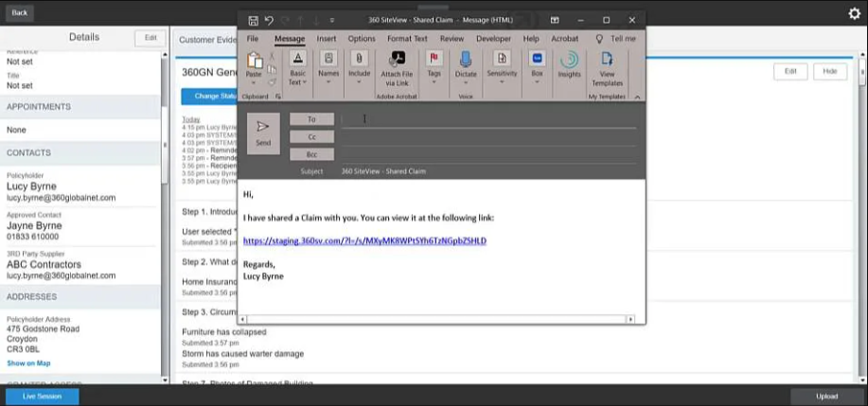Focus the To address field
Viewport: 868px width, 406px height.
(x=488, y=119)
